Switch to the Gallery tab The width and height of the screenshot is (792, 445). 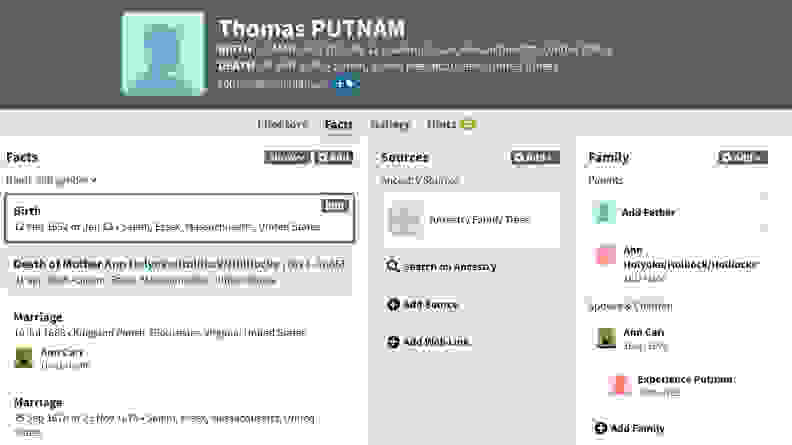tap(389, 124)
